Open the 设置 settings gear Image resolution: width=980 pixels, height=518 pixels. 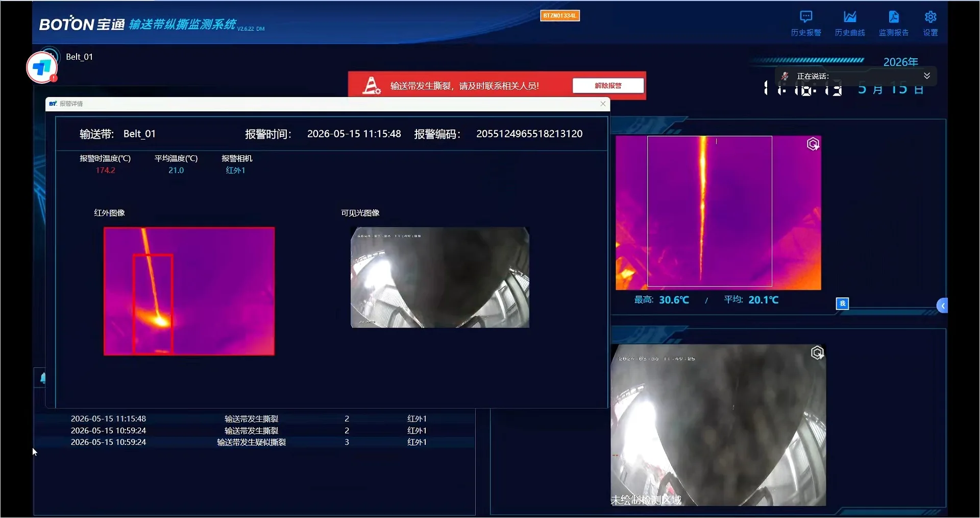tap(930, 23)
